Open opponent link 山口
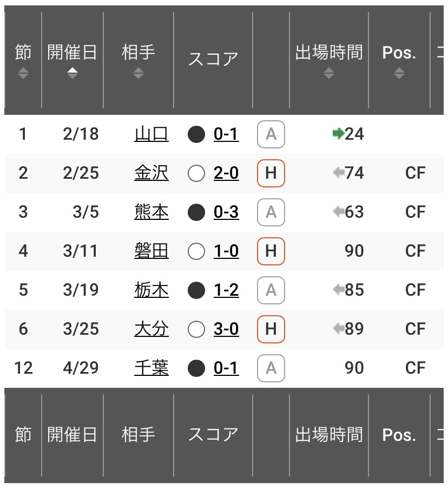This screenshot has width=448, height=488. [151, 134]
